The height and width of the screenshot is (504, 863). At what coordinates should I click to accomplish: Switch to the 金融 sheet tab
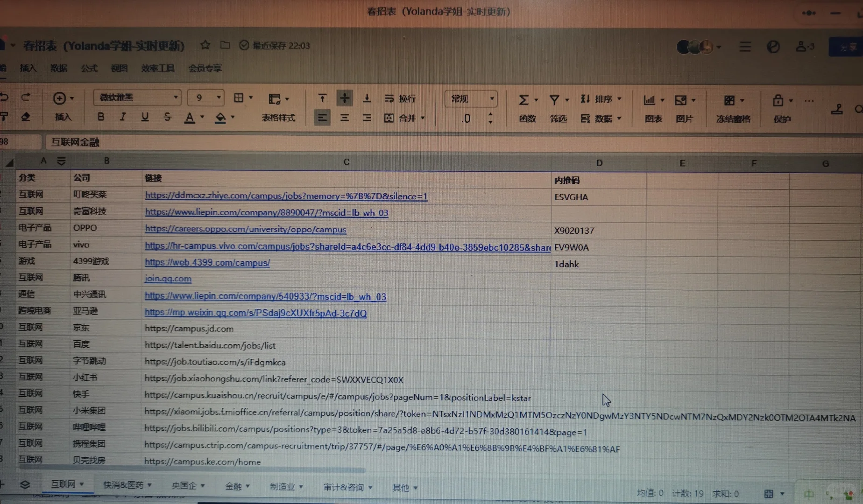pos(237,486)
